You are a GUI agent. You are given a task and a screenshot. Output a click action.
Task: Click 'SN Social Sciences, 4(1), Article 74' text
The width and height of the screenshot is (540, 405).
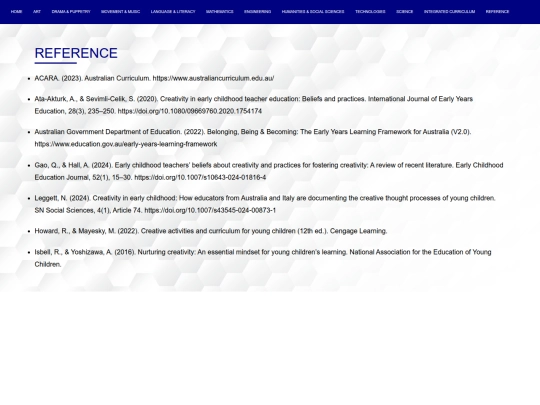pyautogui.click(x=88, y=210)
